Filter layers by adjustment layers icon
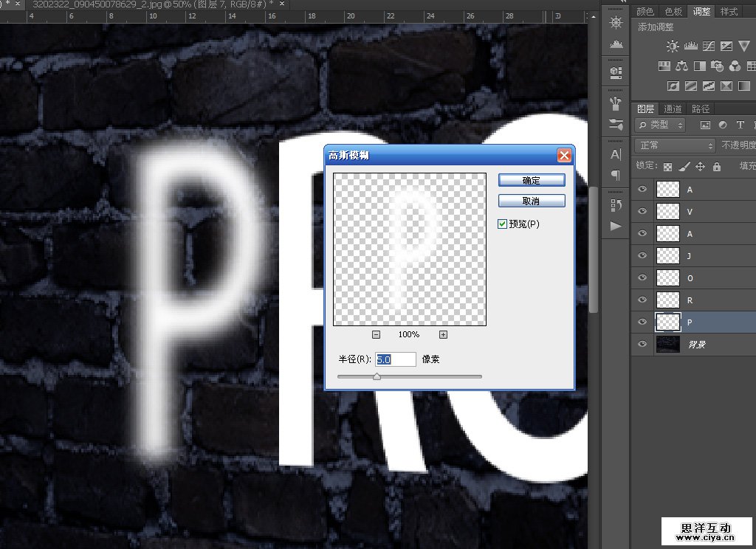This screenshot has height=549, width=756. click(x=722, y=125)
